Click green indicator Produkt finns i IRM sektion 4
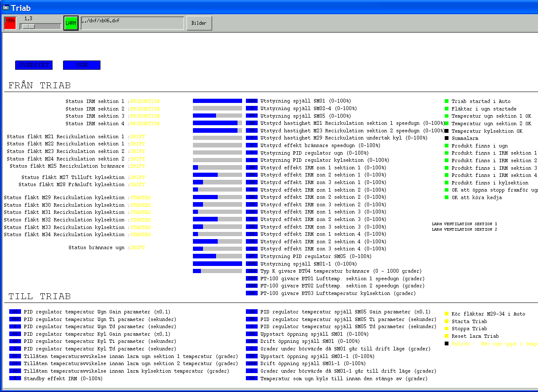 point(447,175)
